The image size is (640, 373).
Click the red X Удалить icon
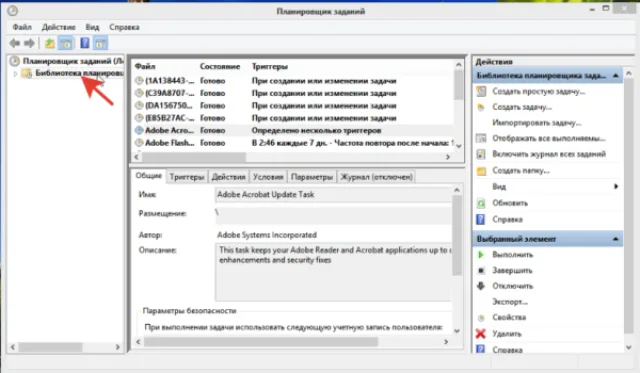tap(481, 334)
